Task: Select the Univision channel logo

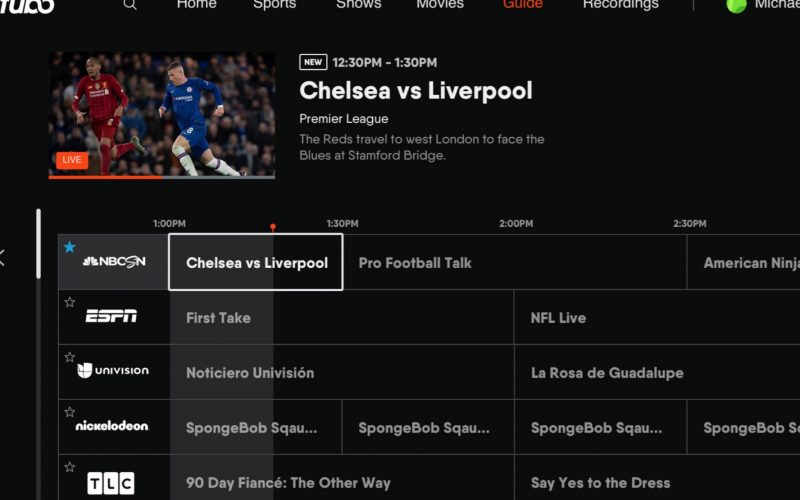Action: (x=113, y=371)
